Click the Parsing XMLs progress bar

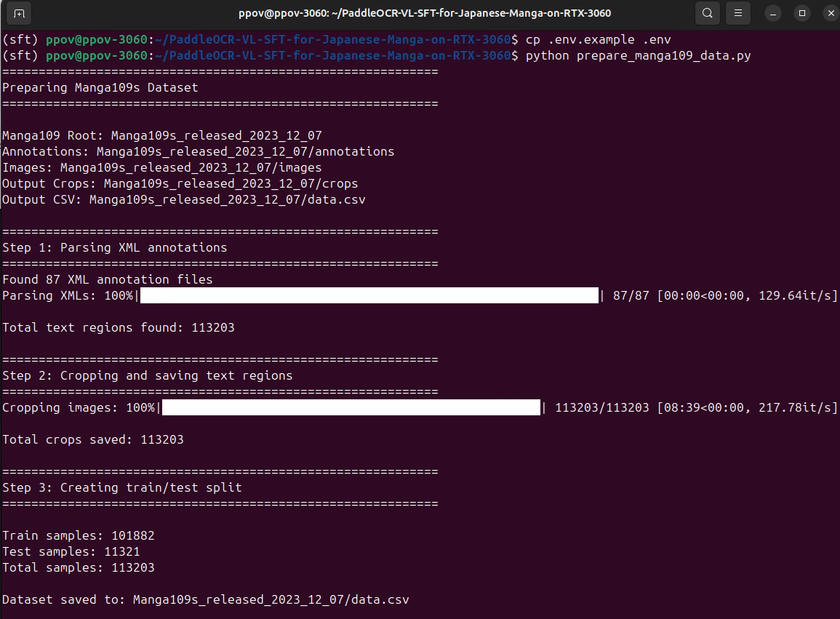[369, 295]
